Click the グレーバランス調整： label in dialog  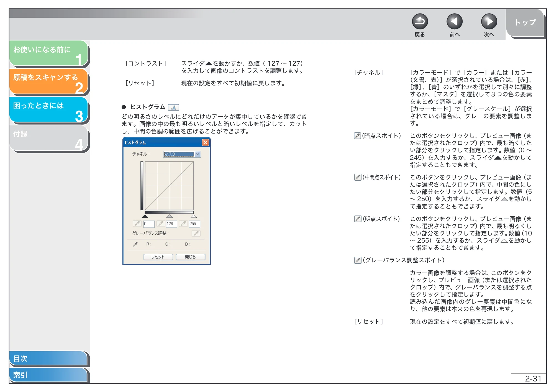pos(150,233)
